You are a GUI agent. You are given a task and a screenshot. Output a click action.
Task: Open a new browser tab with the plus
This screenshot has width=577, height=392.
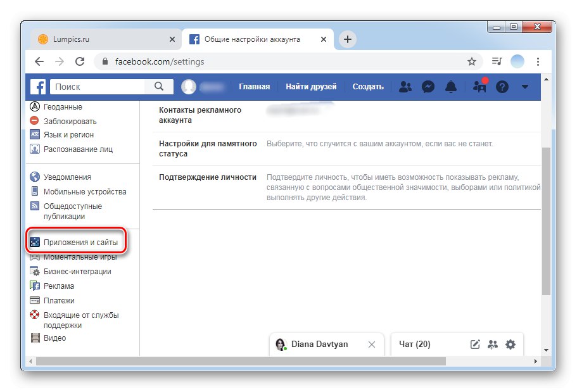[x=347, y=39]
